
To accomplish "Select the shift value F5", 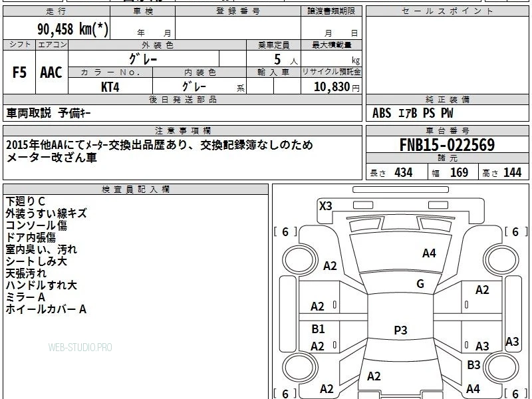I will 19,72.
